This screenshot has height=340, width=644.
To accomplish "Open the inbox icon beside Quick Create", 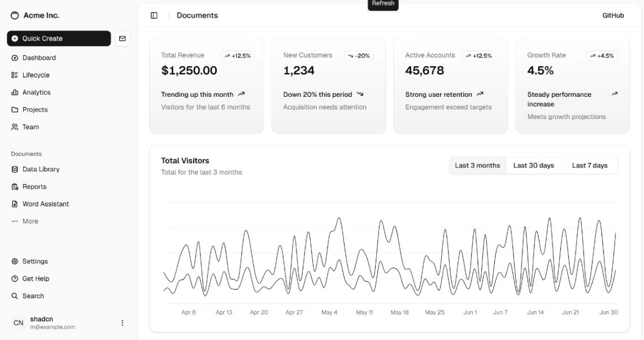I will coord(123,38).
